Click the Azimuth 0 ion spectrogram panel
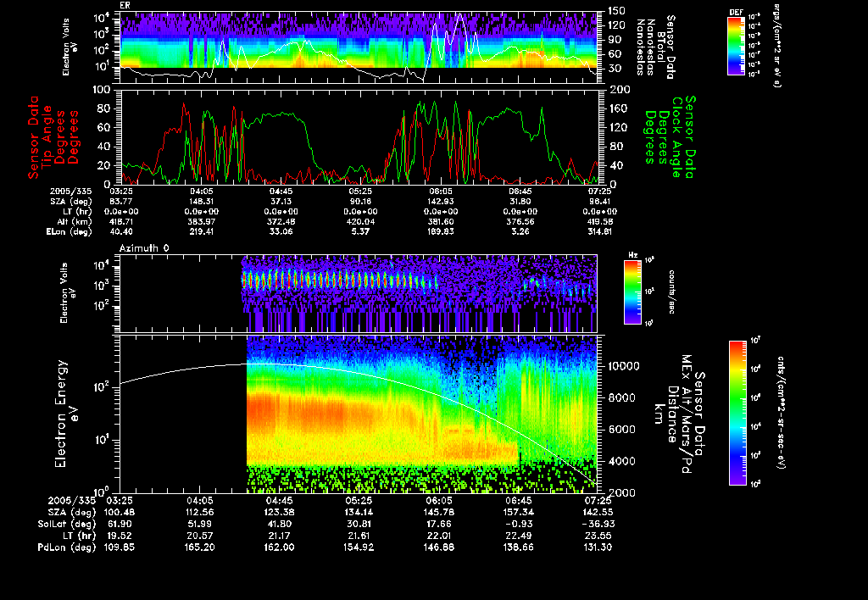 [359, 293]
